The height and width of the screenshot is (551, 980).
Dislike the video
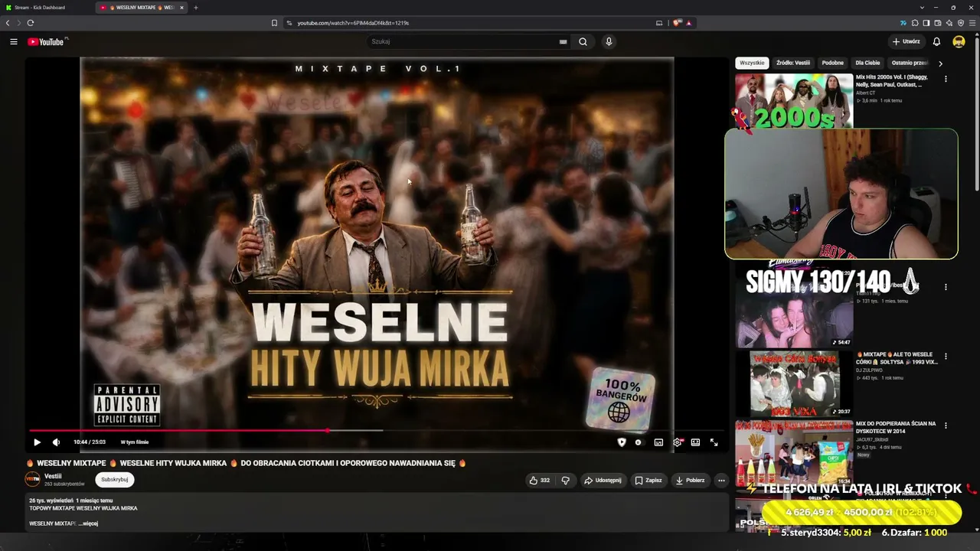[x=565, y=481]
